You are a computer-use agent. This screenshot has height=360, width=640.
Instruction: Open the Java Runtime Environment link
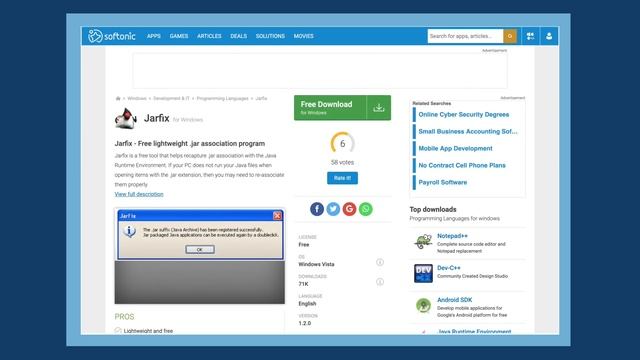coord(474,331)
